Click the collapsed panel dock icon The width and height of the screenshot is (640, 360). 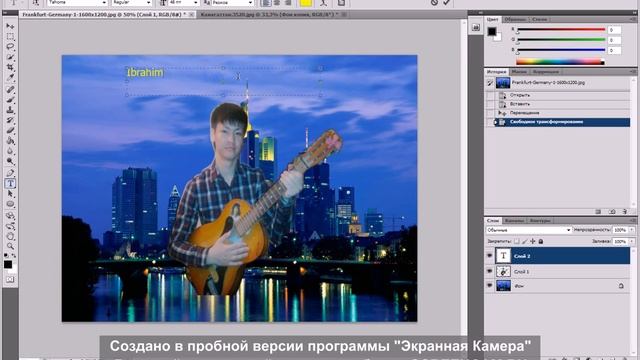click(x=476, y=27)
